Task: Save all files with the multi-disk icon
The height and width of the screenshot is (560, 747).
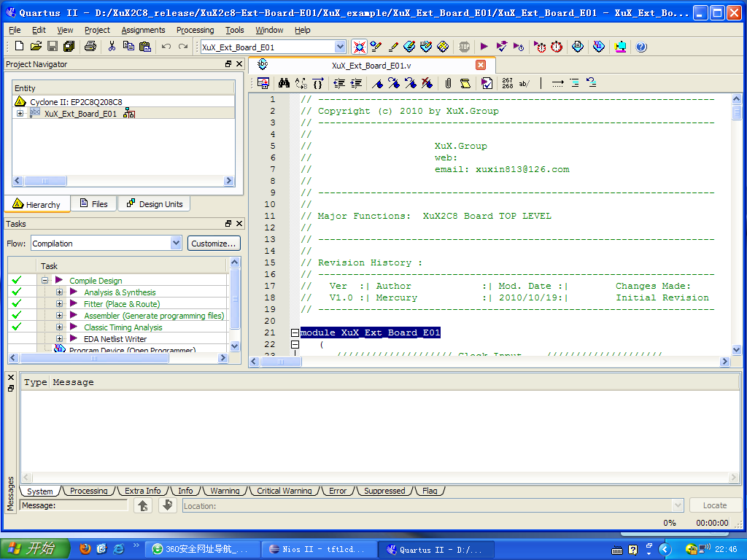Action: click(69, 46)
